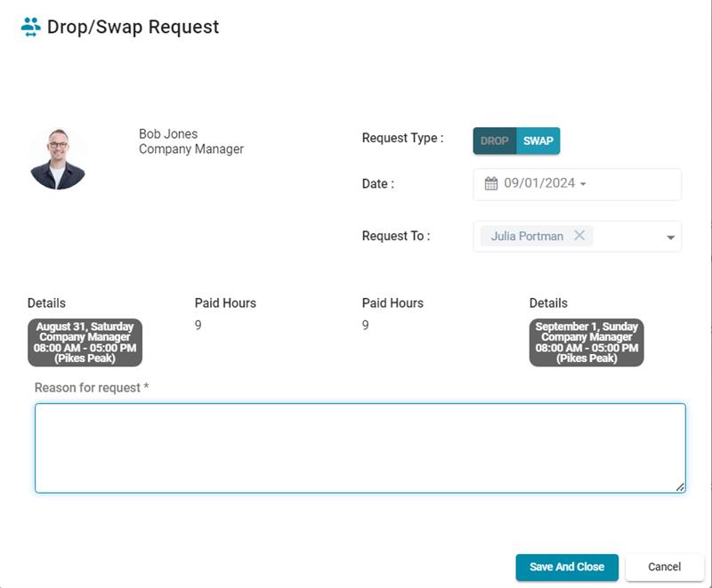Click the Drop/Swap people icon in header
This screenshot has height=588, width=712.
click(x=30, y=28)
